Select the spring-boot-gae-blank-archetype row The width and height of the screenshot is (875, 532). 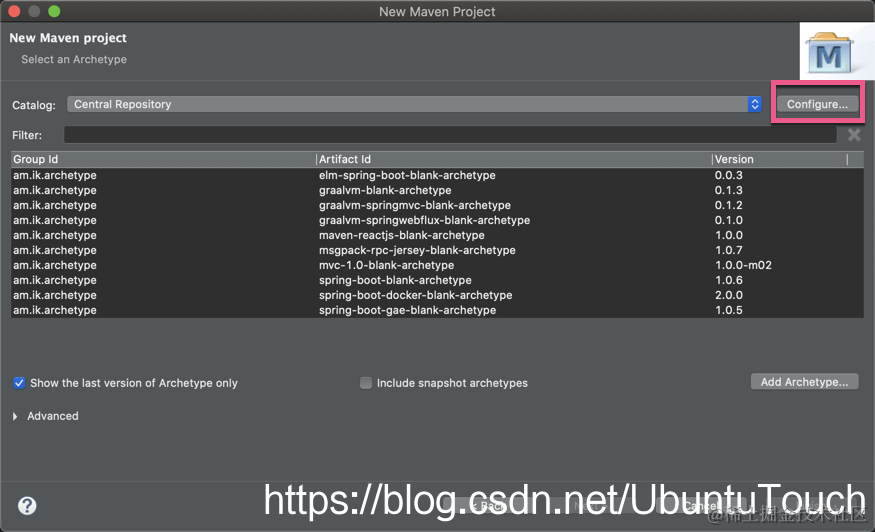[x=437, y=310]
